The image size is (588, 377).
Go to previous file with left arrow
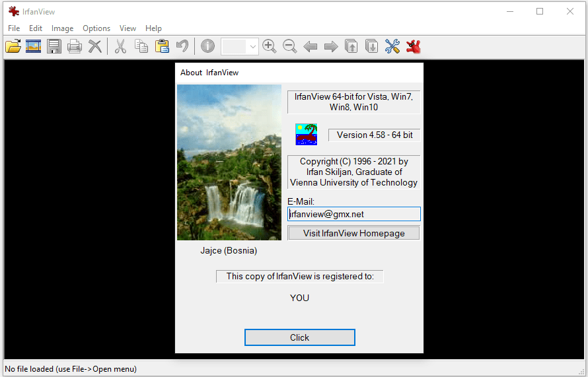(310, 47)
